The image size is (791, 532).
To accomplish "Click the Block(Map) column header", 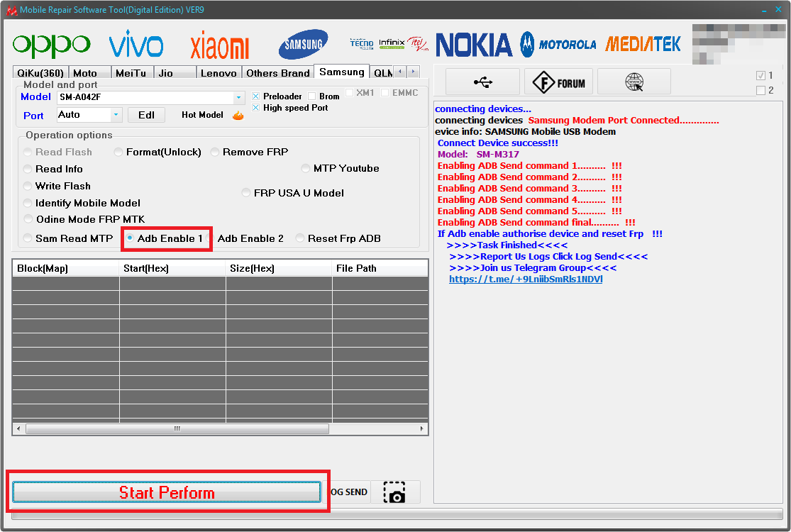I will [65, 268].
